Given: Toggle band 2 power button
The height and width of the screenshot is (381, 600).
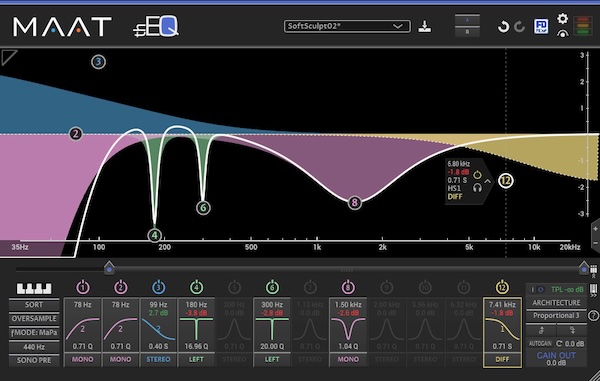Looking at the screenshot, I should click(x=121, y=287).
